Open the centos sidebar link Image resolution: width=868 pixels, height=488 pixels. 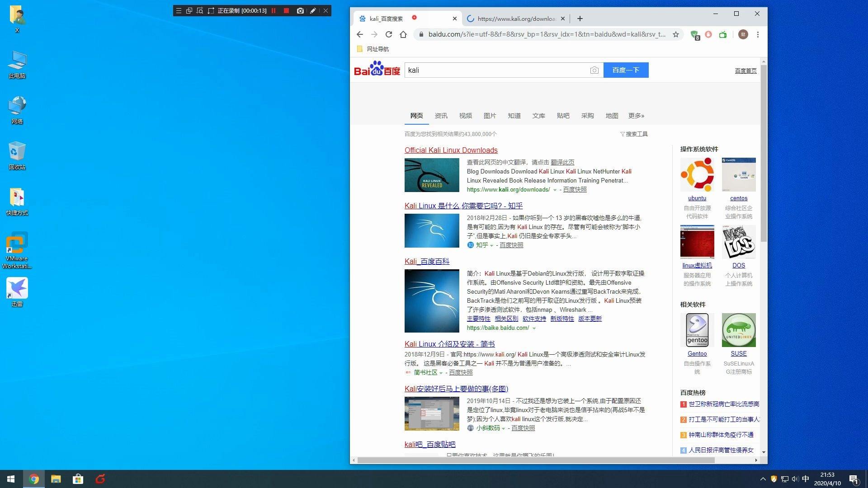tap(739, 198)
